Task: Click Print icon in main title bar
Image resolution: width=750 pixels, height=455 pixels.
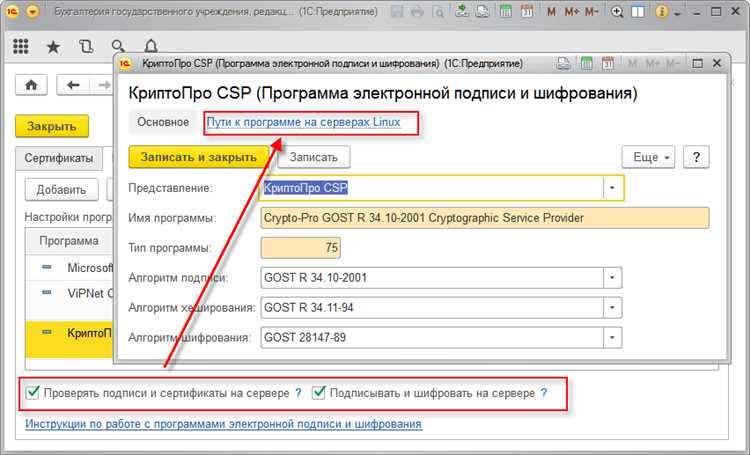Action: [417, 11]
